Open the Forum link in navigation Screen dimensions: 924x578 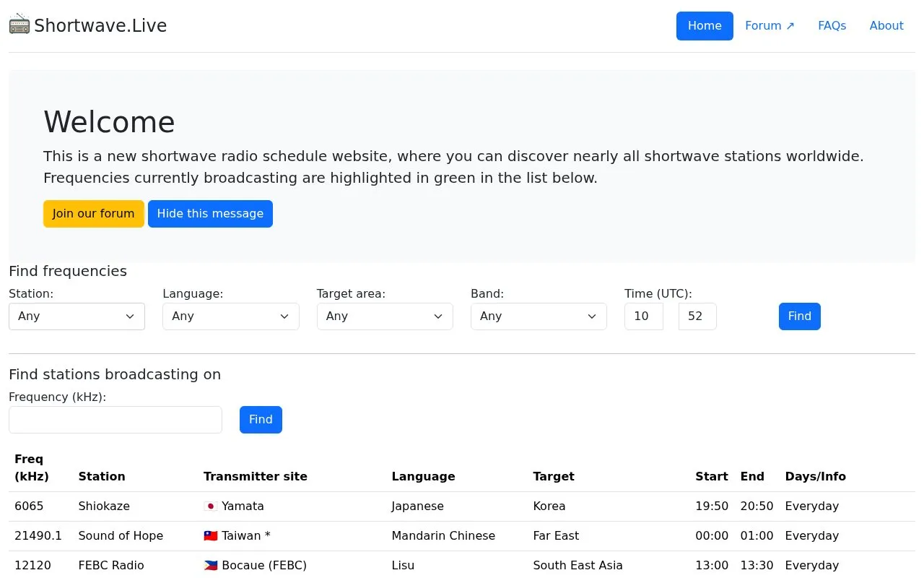(770, 26)
